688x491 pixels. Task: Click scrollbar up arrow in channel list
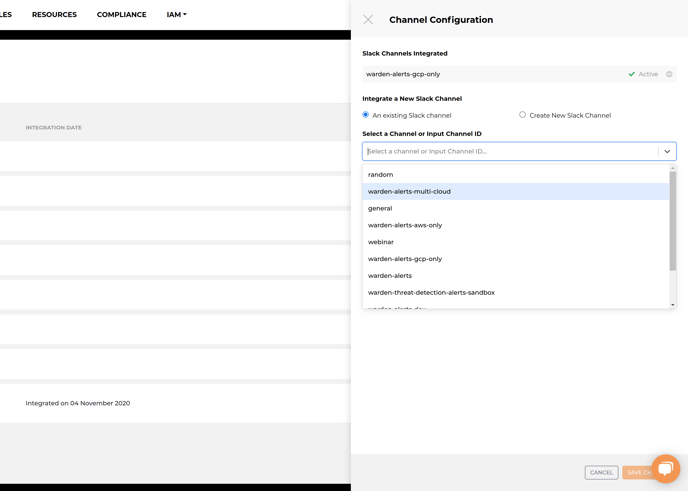673,168
